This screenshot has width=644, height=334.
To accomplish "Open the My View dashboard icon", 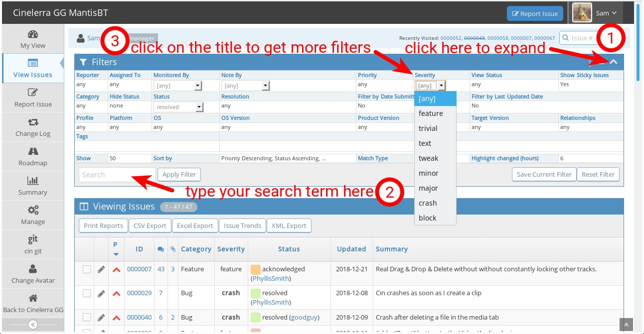I will click(33, 35).
